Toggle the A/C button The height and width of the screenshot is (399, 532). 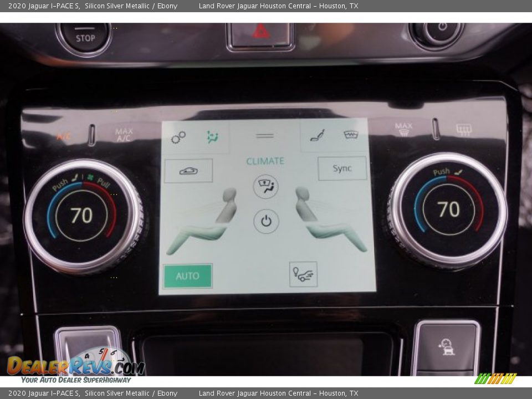click(63, 136)
